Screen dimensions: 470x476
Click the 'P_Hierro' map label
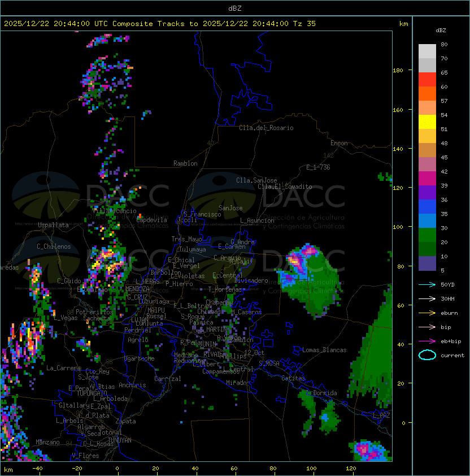click(x=179, y=284)
